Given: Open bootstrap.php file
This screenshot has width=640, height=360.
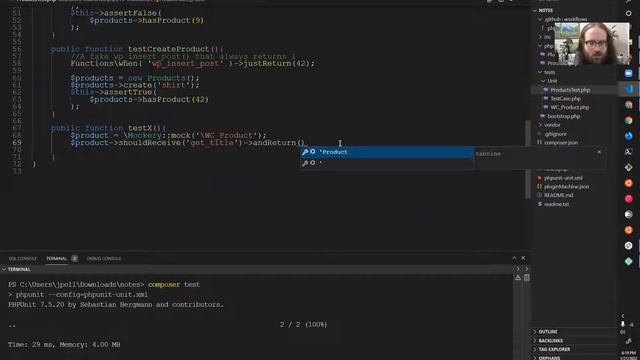Looking at the screenshot, I should pyautogui.click(x=563, y=116).
